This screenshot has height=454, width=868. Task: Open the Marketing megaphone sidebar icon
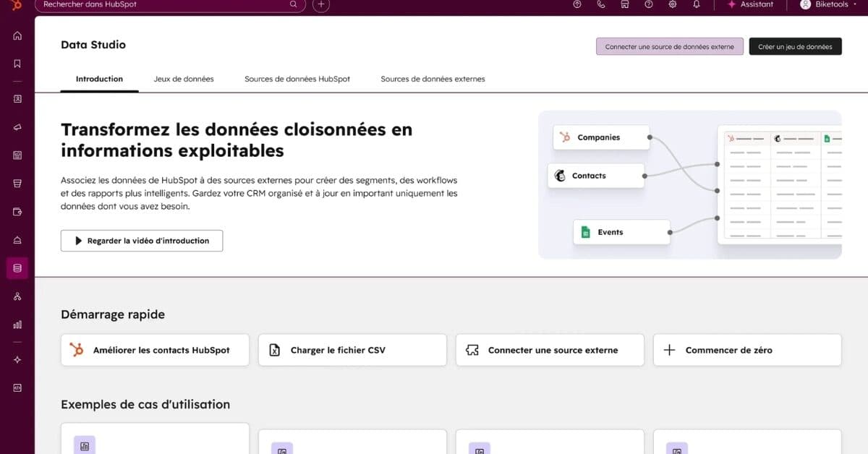pyautogui.click(x=17, y=127)
